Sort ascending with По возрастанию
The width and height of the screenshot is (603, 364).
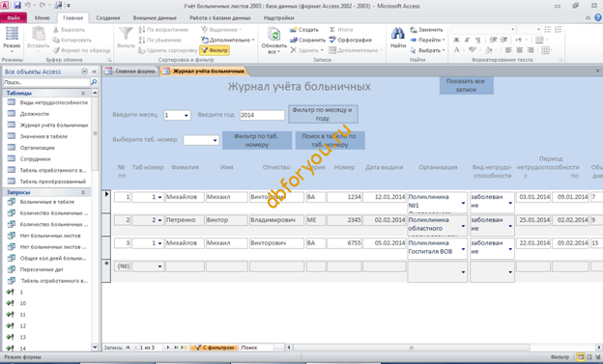pos(163,30)
